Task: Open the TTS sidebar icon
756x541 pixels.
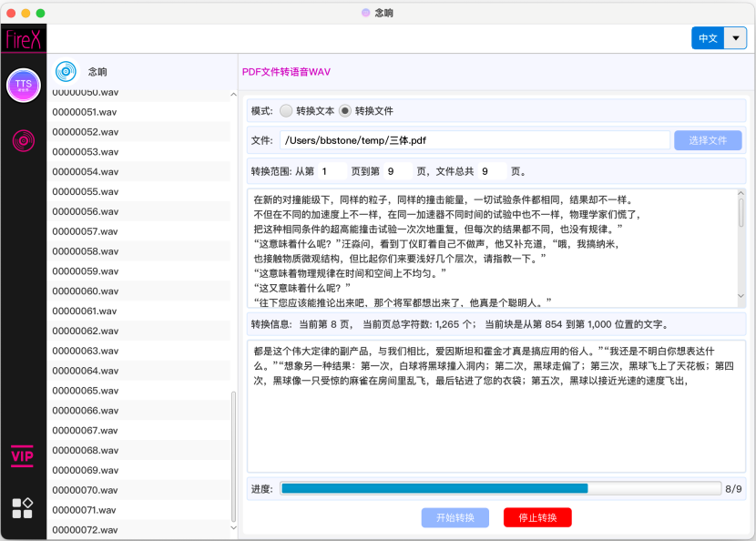Action: point(23,86)
